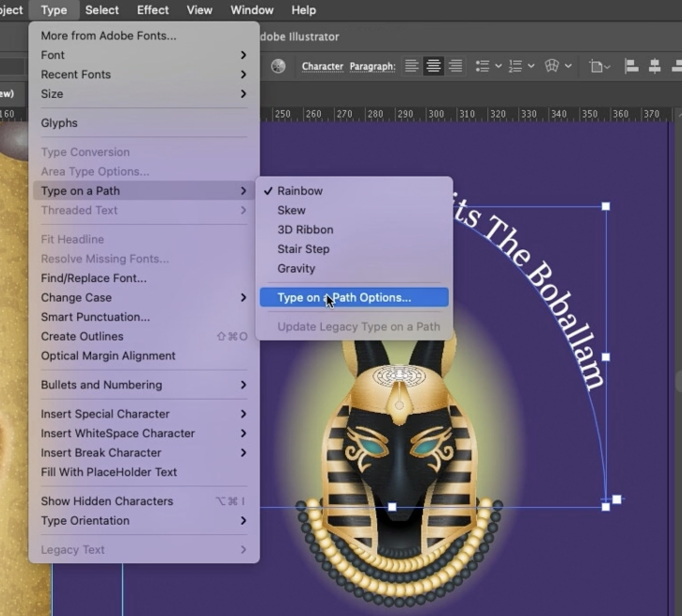Toggle the checked Rainbow path effect
Image resolution: width=682 pixels, height=616 pixels.
pyautogui.click(x=354, y=191)
